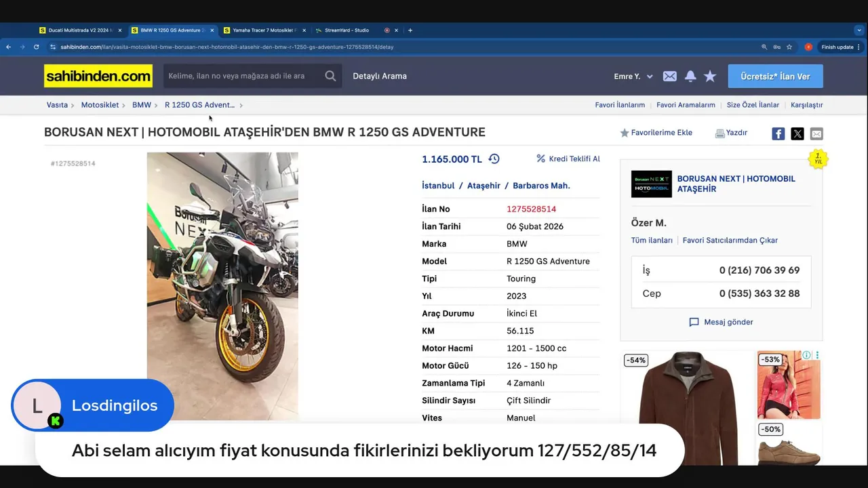Click the price history clock icon
868x488 pixels.
pos(494,159)
